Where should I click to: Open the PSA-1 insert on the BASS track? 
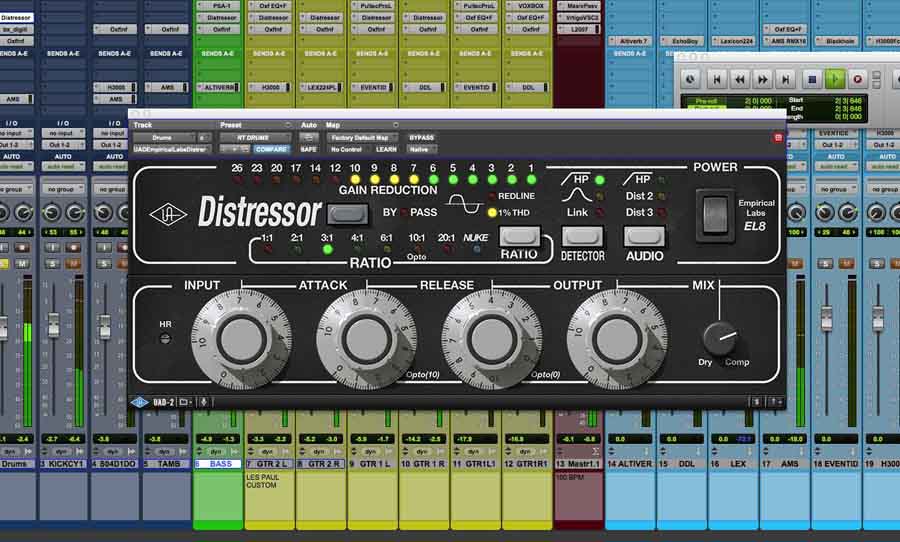click(x=219, y=6)
